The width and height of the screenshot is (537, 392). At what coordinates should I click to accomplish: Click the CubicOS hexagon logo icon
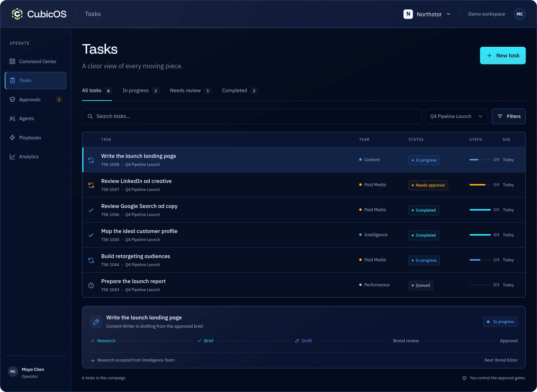[x=17, y=14]
